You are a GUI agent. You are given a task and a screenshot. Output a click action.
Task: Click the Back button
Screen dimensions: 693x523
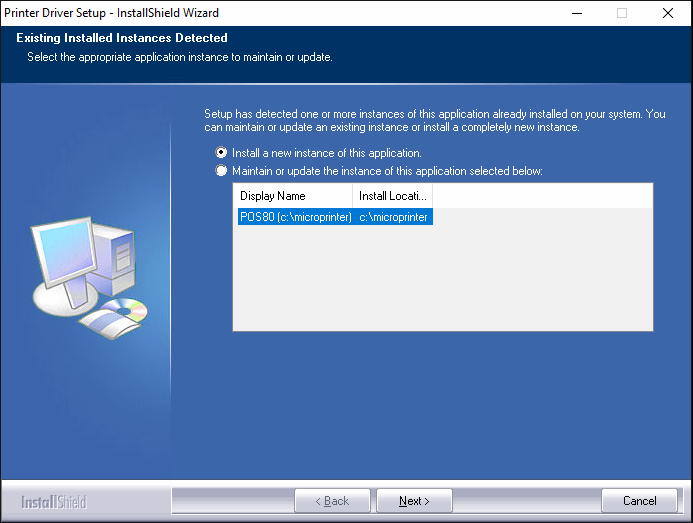coord(332,501)
